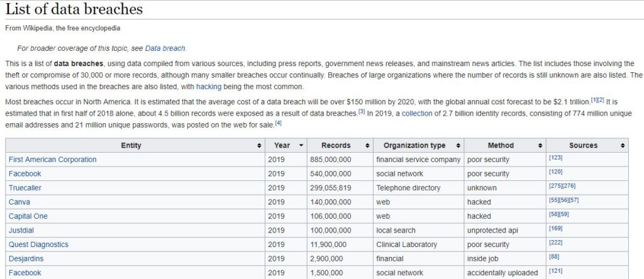The image size is (644, 279).
Task: Select the 106,000,000 records cell
Action: pos(340,216)
